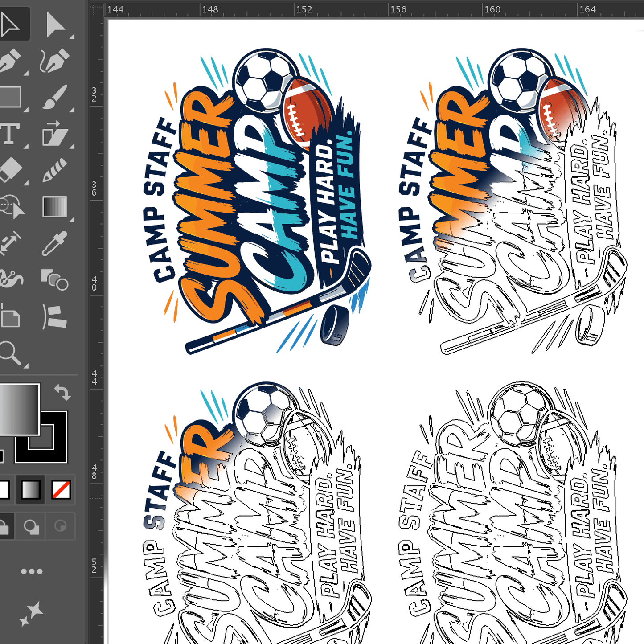644x644 pixels.
Task: Select the top-right half-outlined Summer Camp artwork
Action: 513,201
